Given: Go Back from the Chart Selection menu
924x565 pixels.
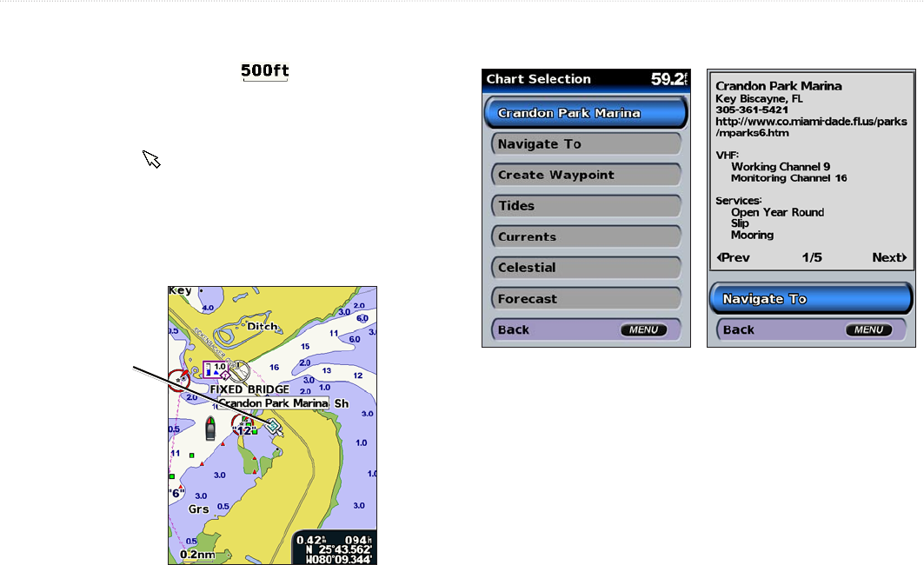Looking at the screenshot, I should tap(586, 330).
